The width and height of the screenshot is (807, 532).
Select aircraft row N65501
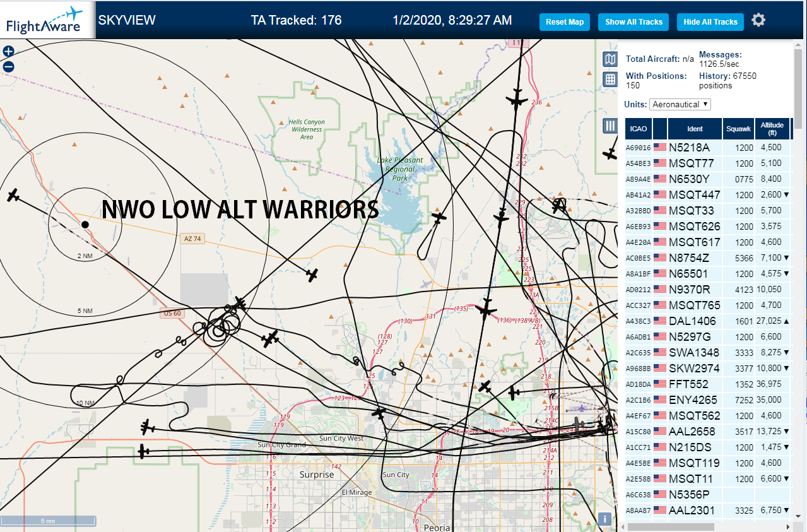[x=707, y=274]
